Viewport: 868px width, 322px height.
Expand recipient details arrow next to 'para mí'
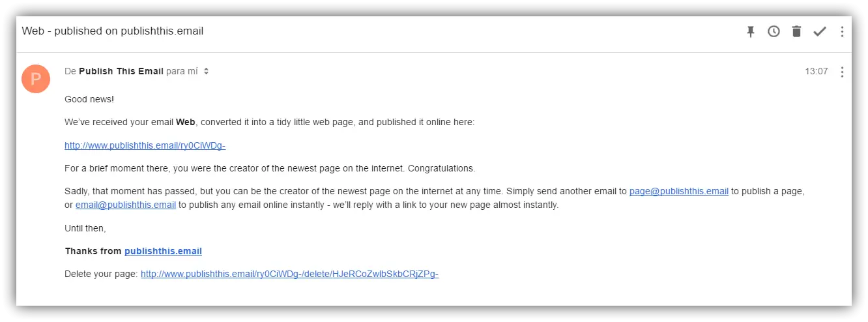(x=206, y=72)
